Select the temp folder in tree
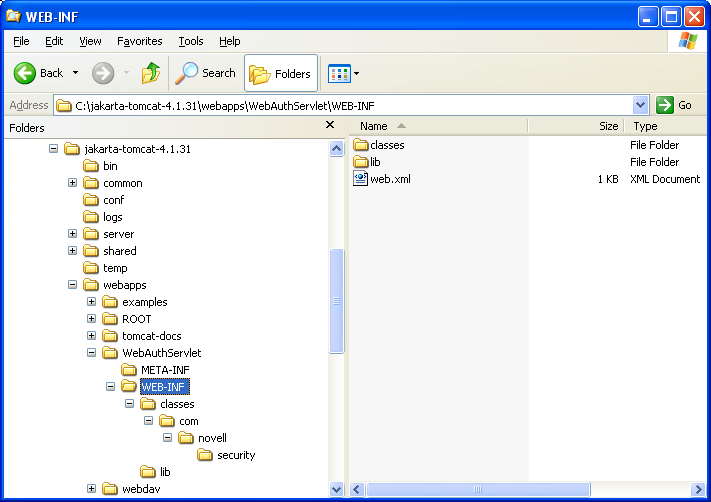Screen dimensions: 711x502 coord(105,268)
